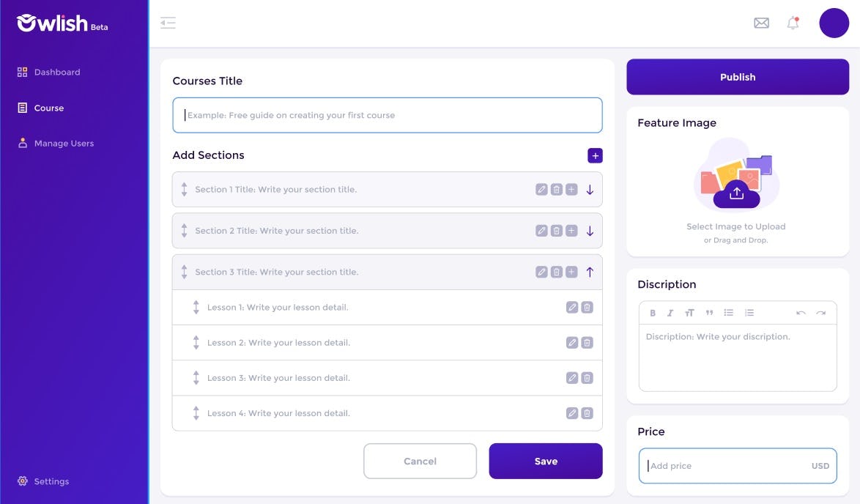The image size is (860, 504).
Task: Edit Section 1 title with the pencil icon
Action: (x=541, y=189)
